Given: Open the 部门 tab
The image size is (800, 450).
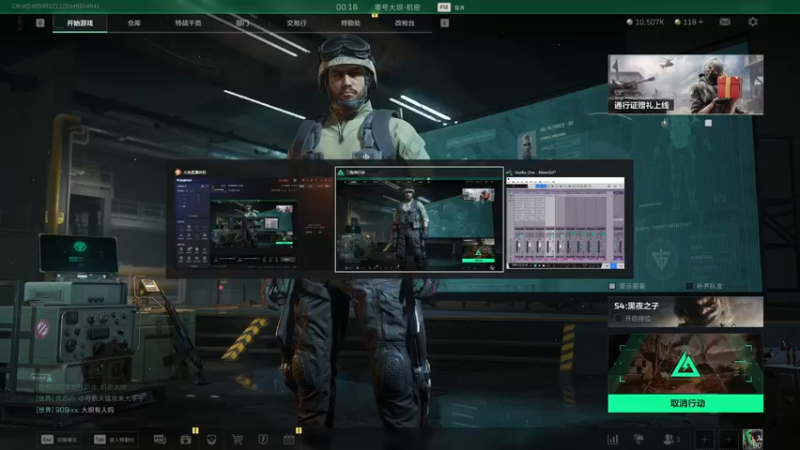Looking at the screenshot, I should point(242,23).
